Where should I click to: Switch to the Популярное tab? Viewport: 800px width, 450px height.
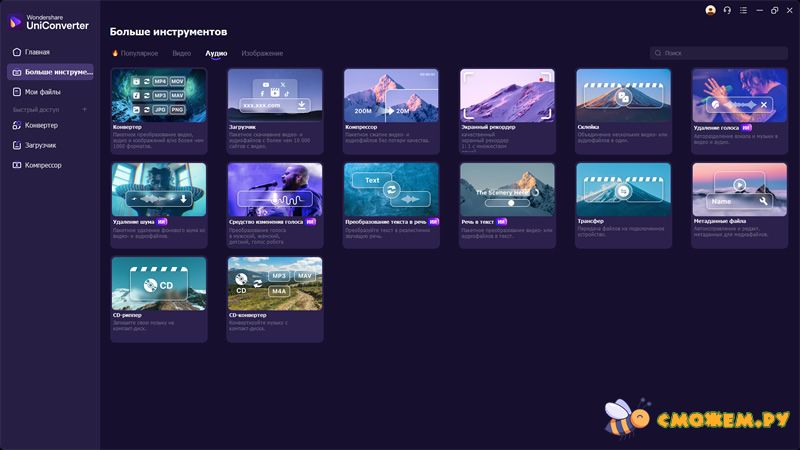(x=135, y=53)
